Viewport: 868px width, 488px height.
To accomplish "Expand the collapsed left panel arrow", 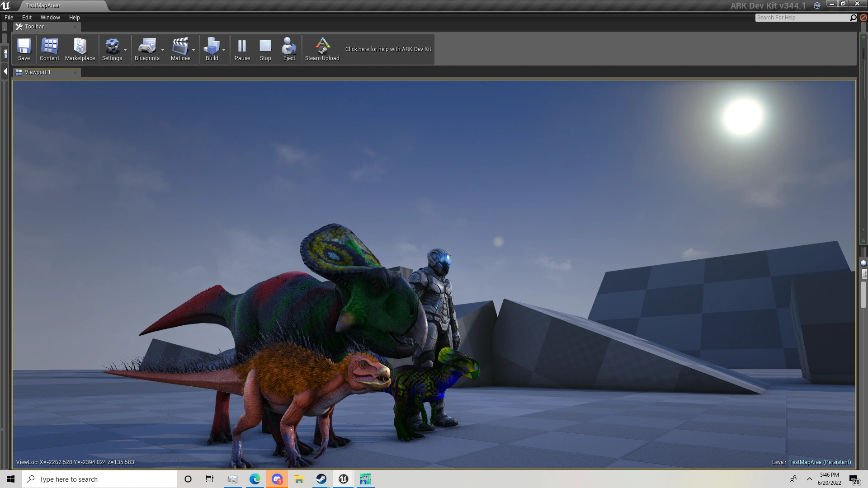I will [5, 71].
